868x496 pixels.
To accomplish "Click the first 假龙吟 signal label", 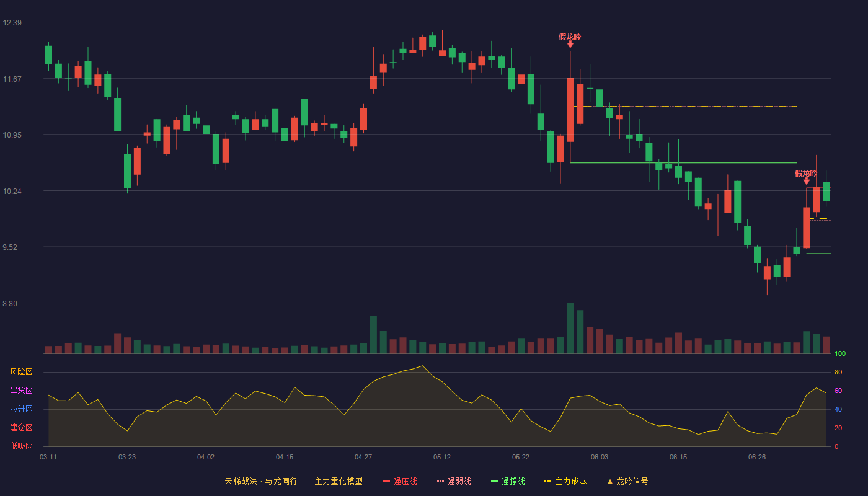I will (570, 37).
